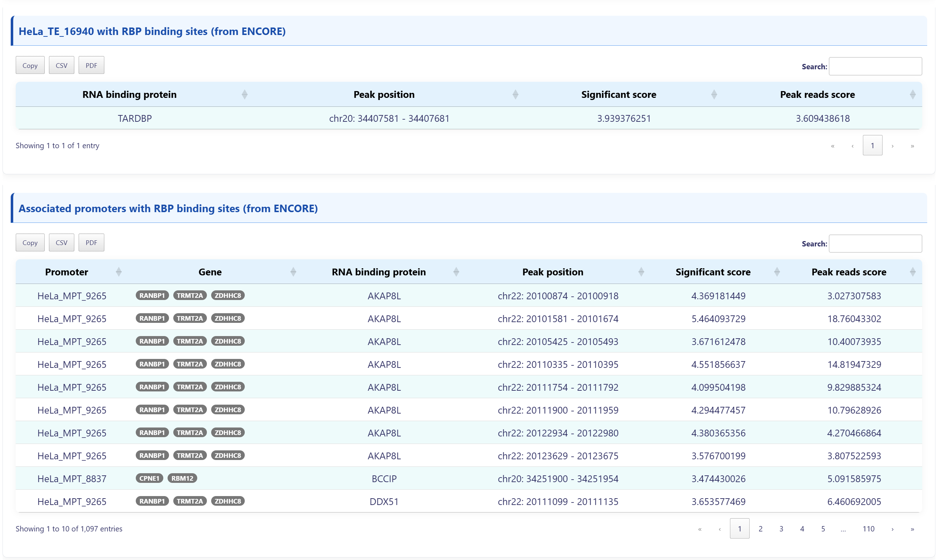The width and height of the screenshot is (939, 560).
Task: Export promoters table as CSV
Action: click(x=61, y=242)
